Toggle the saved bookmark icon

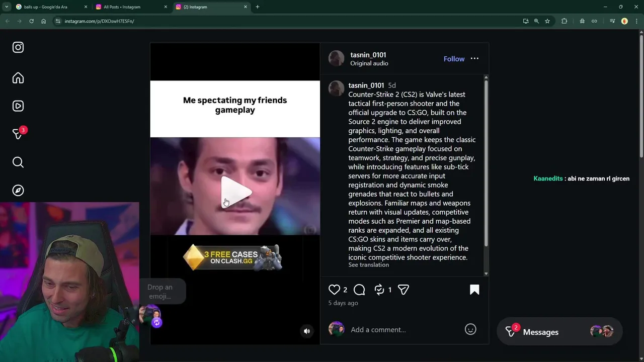point(474,290)
